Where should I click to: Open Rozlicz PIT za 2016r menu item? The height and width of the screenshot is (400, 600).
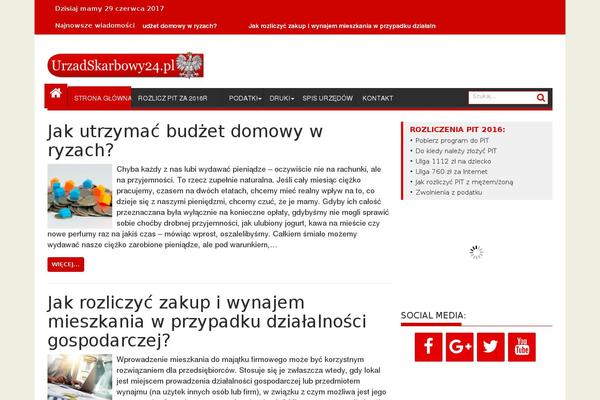[x=173, y=98]
